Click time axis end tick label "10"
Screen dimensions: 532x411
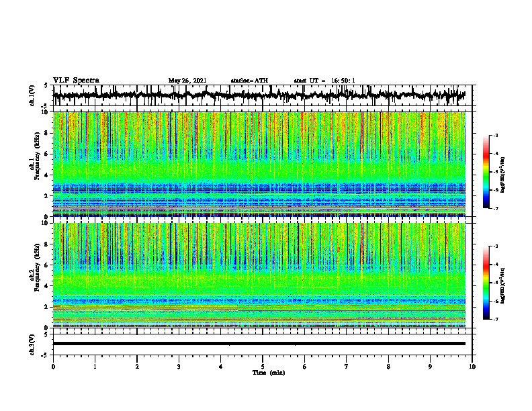click(x=472, y=367)
